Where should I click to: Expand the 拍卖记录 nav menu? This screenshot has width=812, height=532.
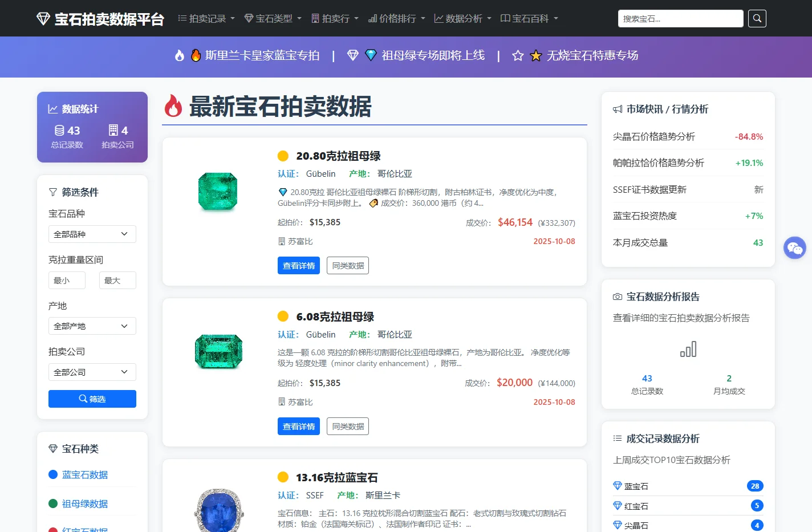pyautogui.click(x=206, y=19)
